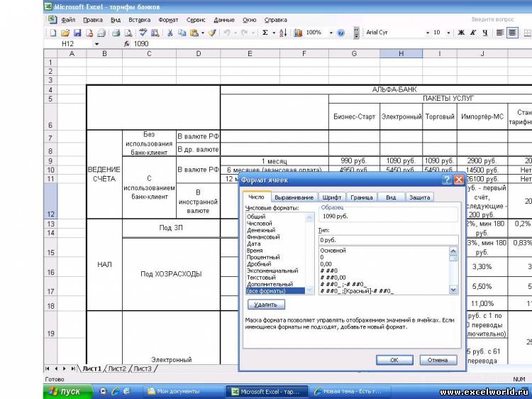Screen dimensions: 532x399
Task: Choose the # ##0,00 format type
Action: [333, 278]
